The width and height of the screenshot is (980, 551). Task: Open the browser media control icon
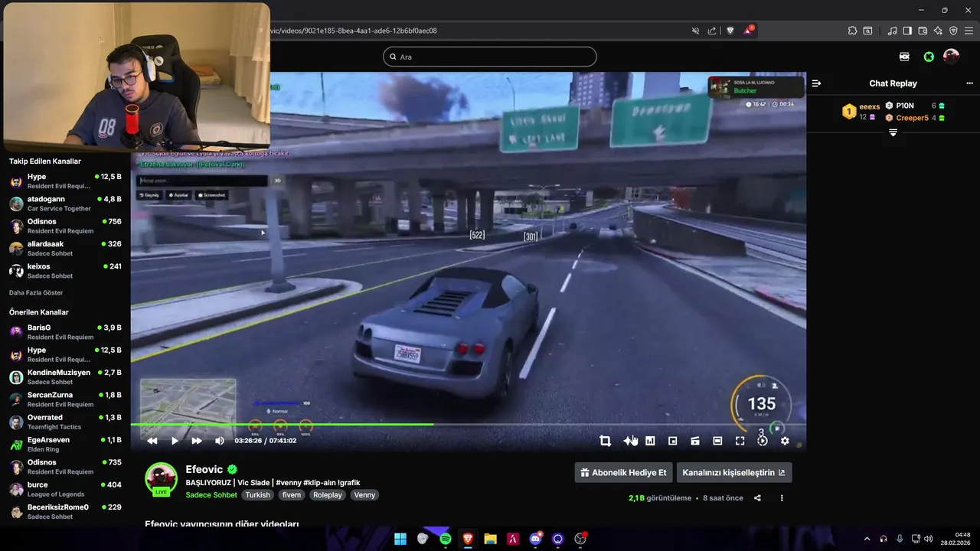892,31
